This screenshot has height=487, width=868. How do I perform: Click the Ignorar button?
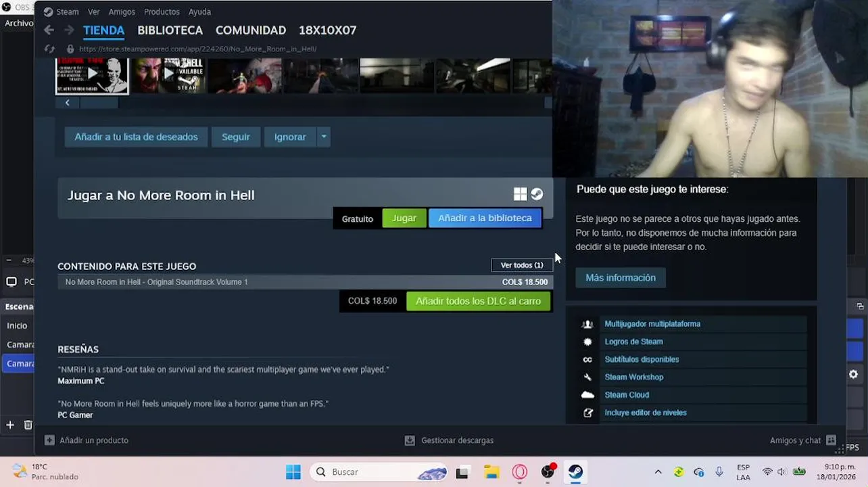click(x=290, y=137)
